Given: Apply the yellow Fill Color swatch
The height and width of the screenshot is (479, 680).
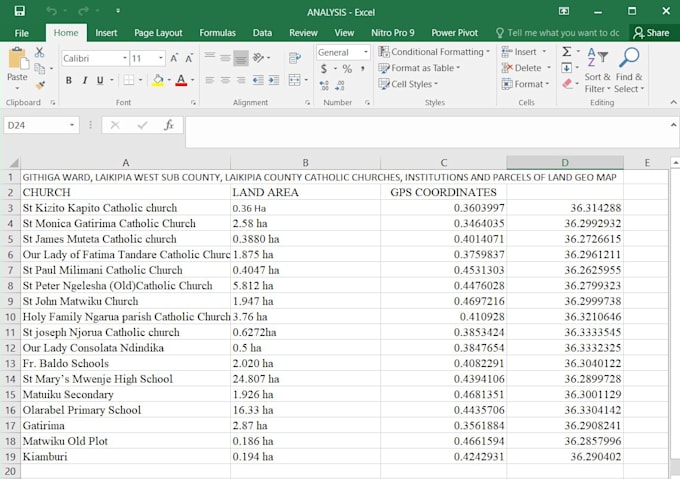Looking at the screenshot, I should tap(158, 80).
